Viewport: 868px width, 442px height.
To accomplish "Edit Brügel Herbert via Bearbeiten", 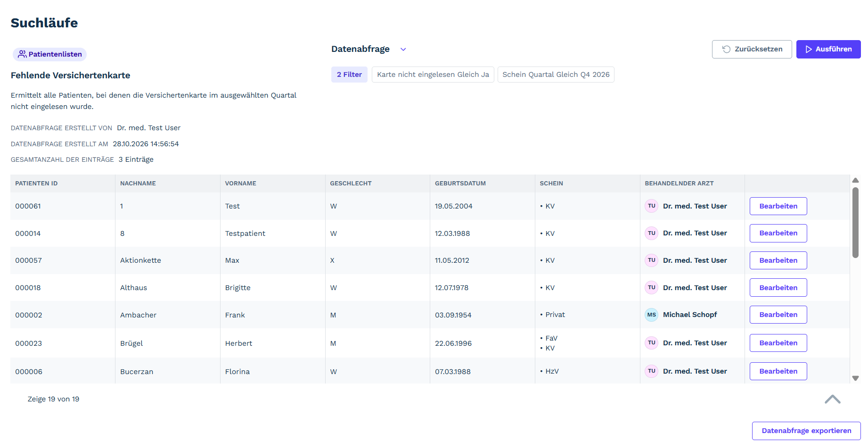I will pyautogui.click(x=778, y=343).
